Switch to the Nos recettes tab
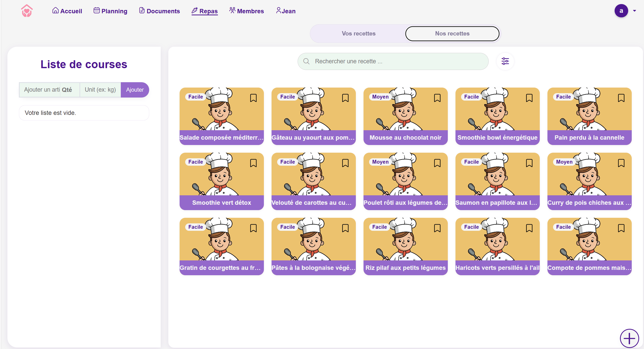The image size is (644, 349). click(x=452, y=33)
